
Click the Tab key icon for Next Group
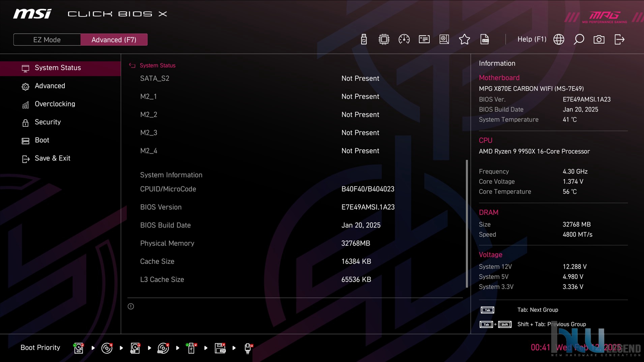tap(487, 310)
